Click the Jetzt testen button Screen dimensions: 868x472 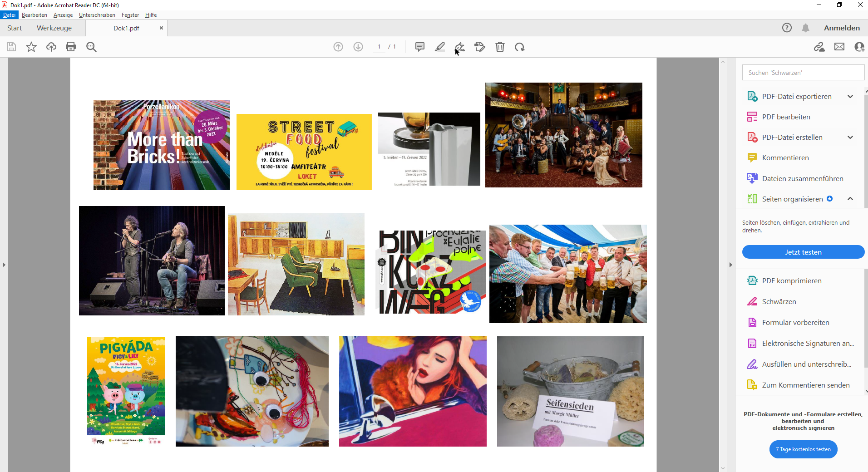tap(803, 252)
